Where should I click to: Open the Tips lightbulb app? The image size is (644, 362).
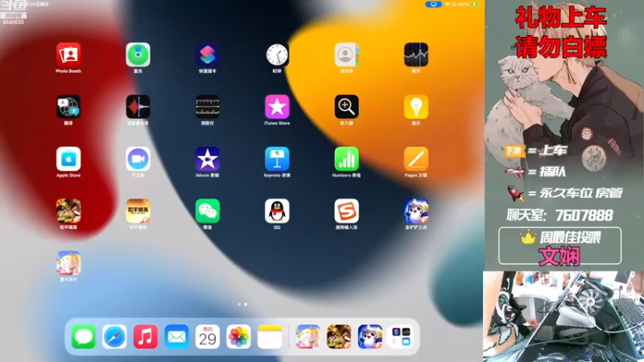pos(416,107)
